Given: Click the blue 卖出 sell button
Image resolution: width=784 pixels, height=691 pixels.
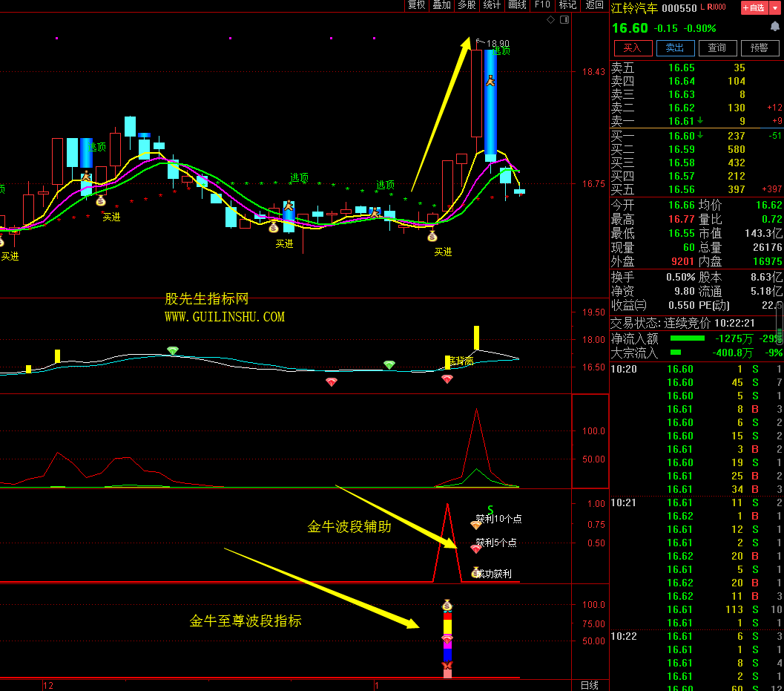Looking at the screenshot, I should (x=675, y=48).
